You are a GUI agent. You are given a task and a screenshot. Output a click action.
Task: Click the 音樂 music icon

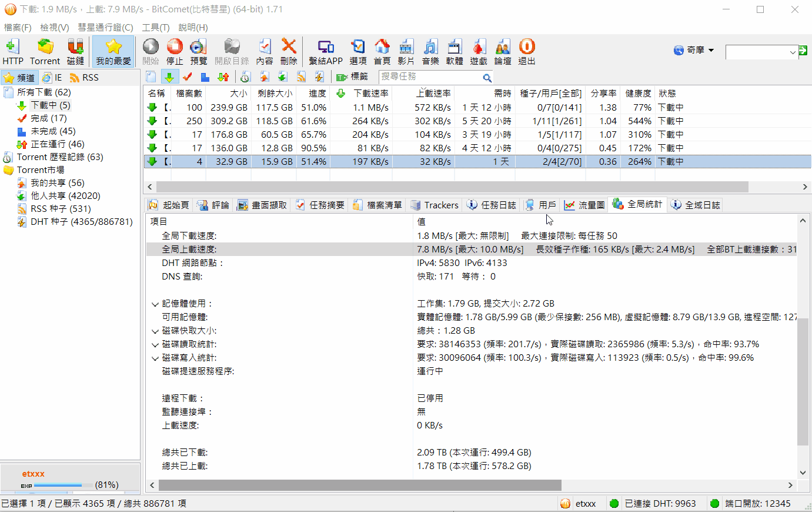click(x=430, y=52)
